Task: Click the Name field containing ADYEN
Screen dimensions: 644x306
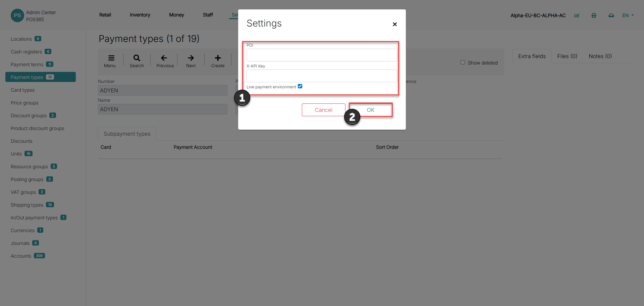Action: (163, 109)
